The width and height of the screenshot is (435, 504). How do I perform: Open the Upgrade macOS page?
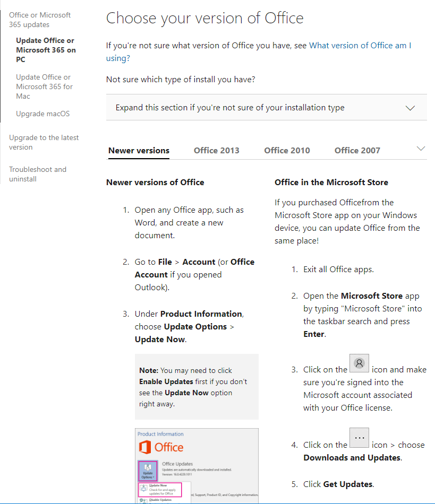click(x=42, y=114)
